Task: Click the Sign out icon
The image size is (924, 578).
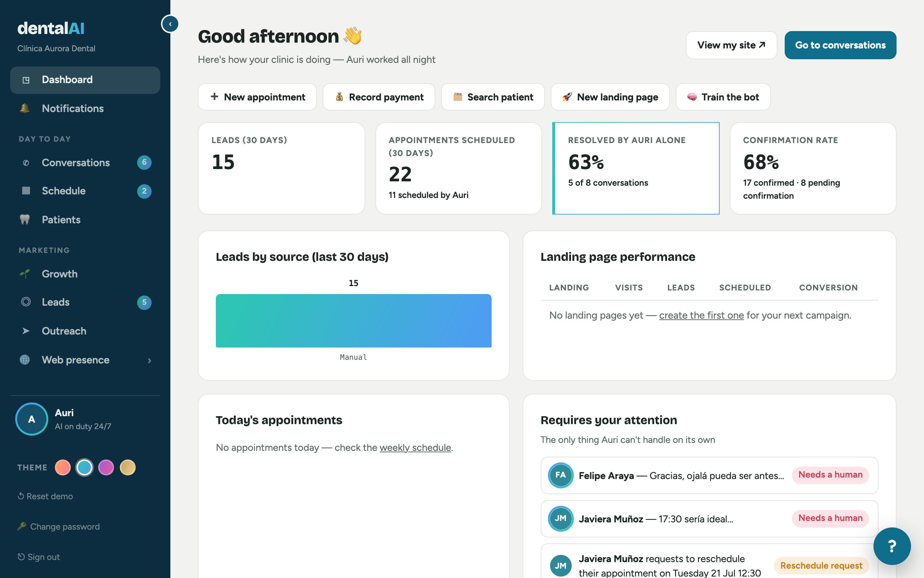Action: pyautogui.click(x=21, y=557)
